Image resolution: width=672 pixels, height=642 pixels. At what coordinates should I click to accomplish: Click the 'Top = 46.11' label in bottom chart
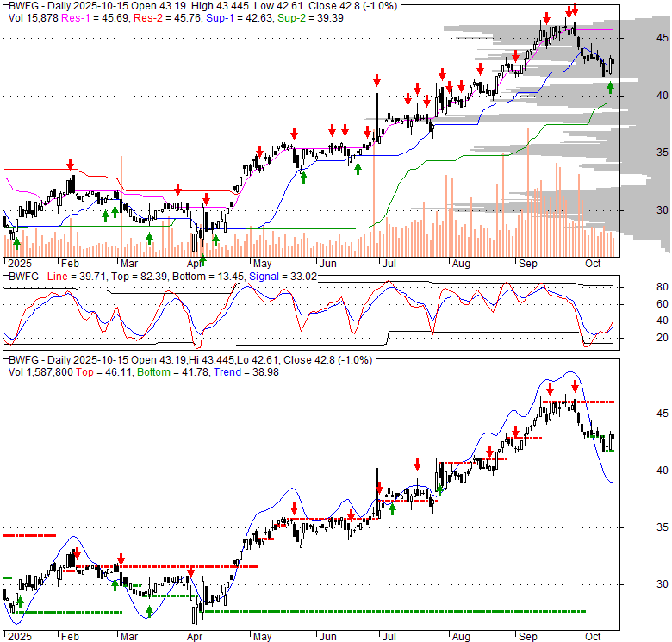point(104,372)
